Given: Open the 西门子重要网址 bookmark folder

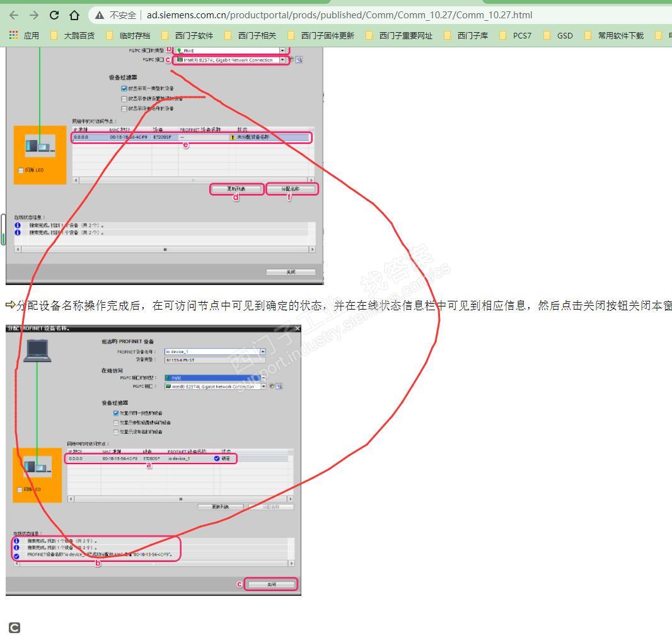Looking at the screenshot, I should pyautogui.click(x=399, y=35).
